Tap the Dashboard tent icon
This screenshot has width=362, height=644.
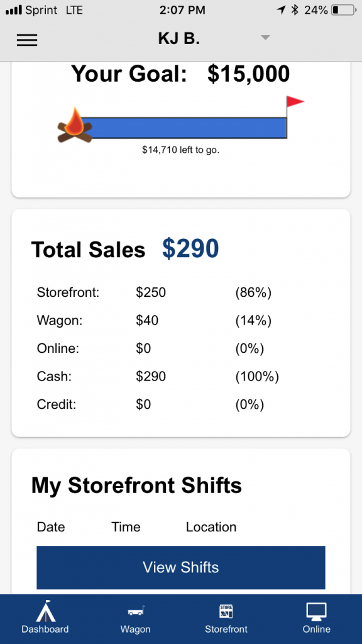tap(45, 611)
